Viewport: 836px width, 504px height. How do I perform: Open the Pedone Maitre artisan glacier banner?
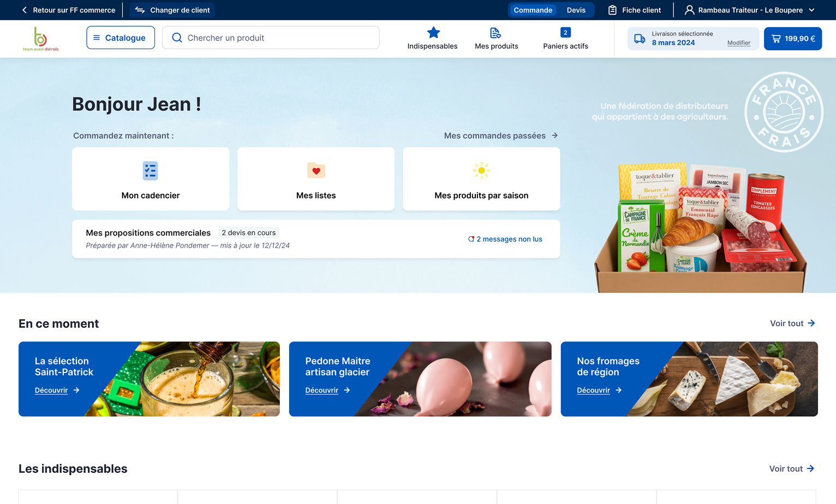[420, 379]
